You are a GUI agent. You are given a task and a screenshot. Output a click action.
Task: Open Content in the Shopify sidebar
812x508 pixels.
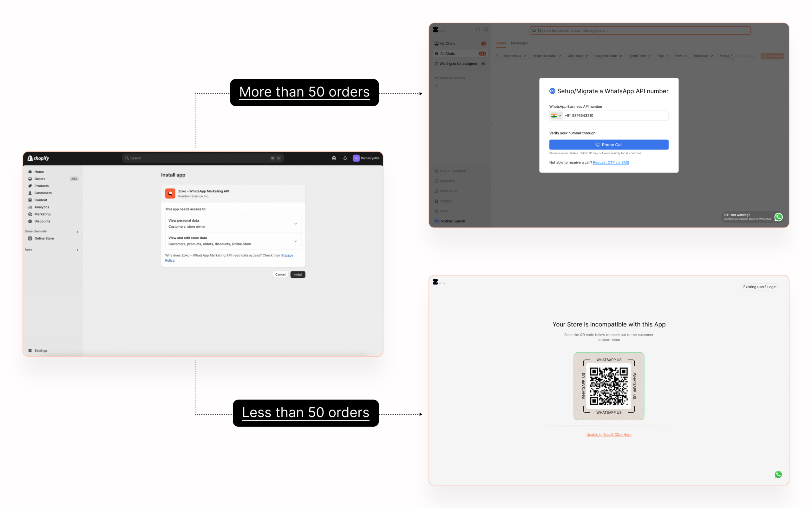(41, 200)
